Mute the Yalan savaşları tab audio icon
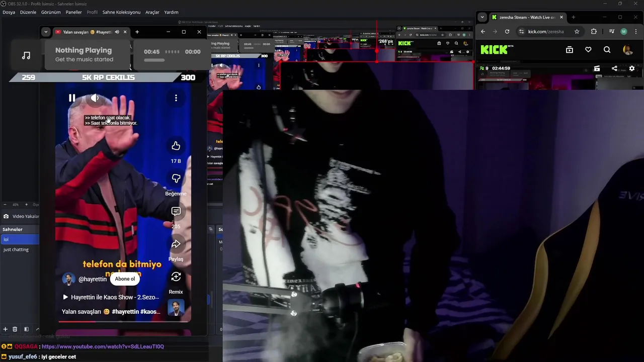 117,32
